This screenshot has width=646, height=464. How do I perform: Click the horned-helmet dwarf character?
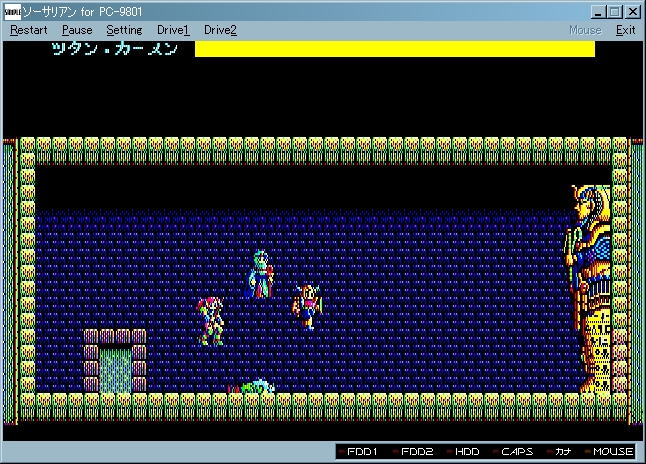(307, 307)
